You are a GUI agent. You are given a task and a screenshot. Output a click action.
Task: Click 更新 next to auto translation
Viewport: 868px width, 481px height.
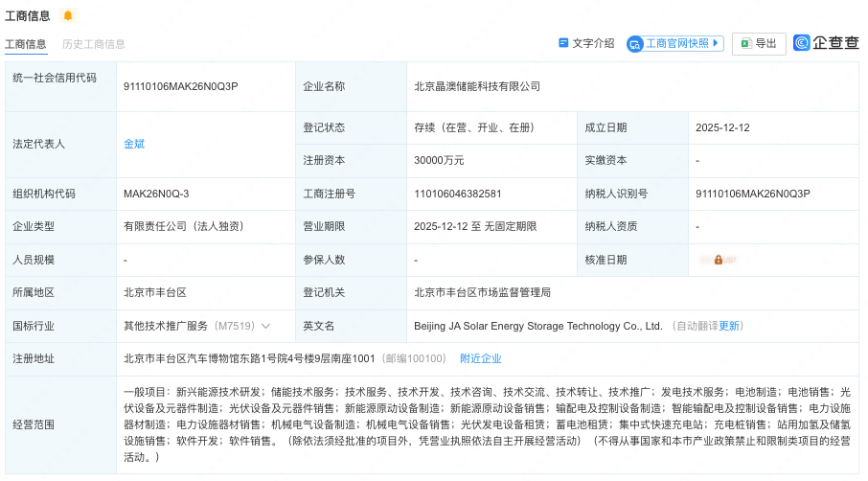730,326
